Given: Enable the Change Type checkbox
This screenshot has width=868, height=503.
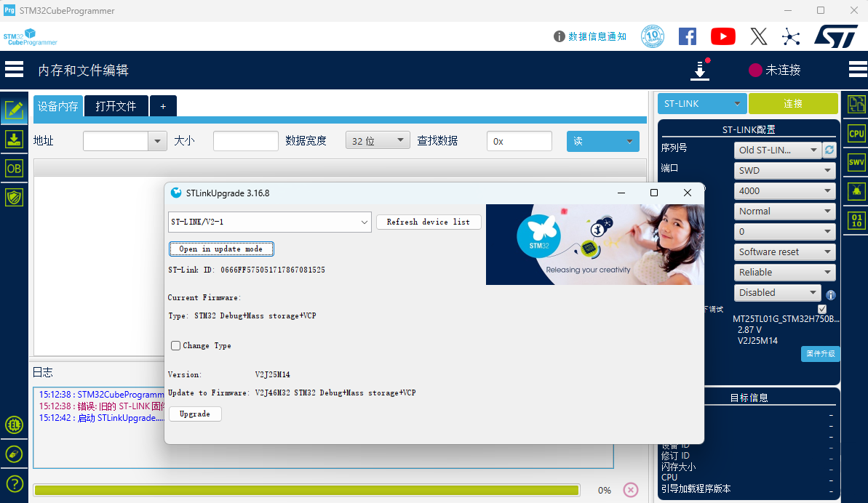Looking at the screenshot, I should click(175, 345).
